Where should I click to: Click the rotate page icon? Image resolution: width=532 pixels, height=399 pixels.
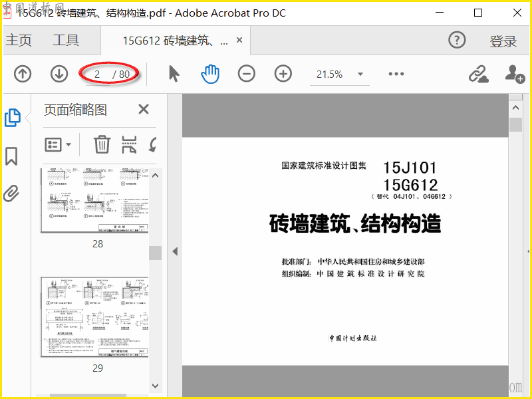[153, 144]
